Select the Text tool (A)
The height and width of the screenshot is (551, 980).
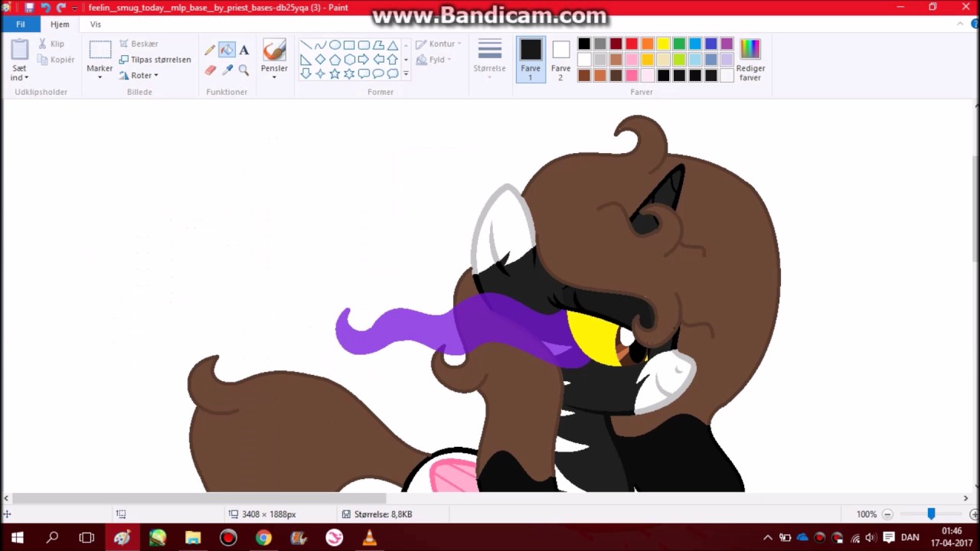pyautogui.click(x=243, y=51)
